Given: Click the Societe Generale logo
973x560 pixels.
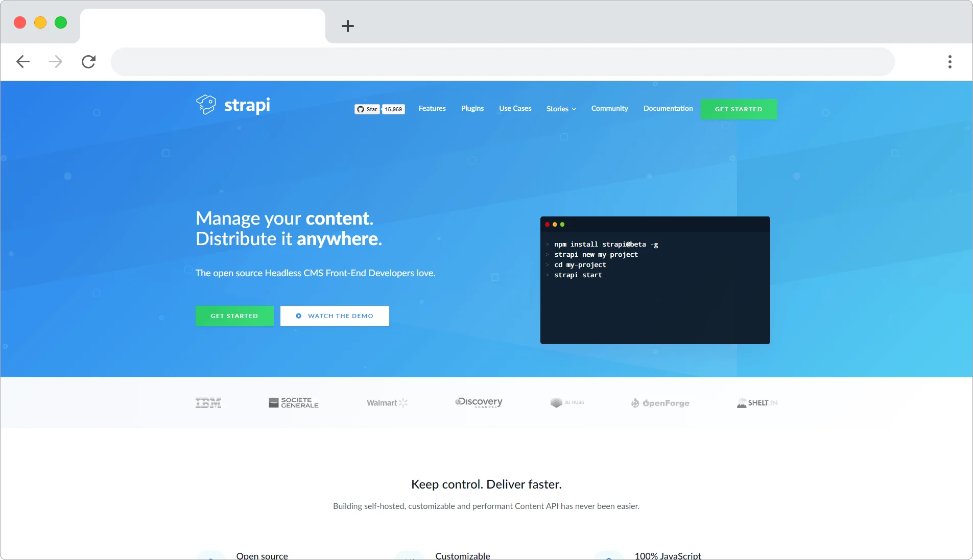Looking at the screenshot, I should point(294,403).
